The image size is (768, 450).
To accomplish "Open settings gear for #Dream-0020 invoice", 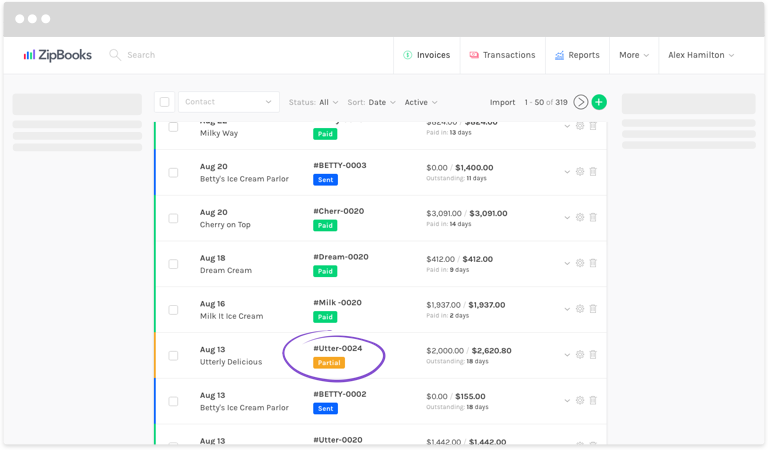I will pyautogui.click(x=580, y=263).
